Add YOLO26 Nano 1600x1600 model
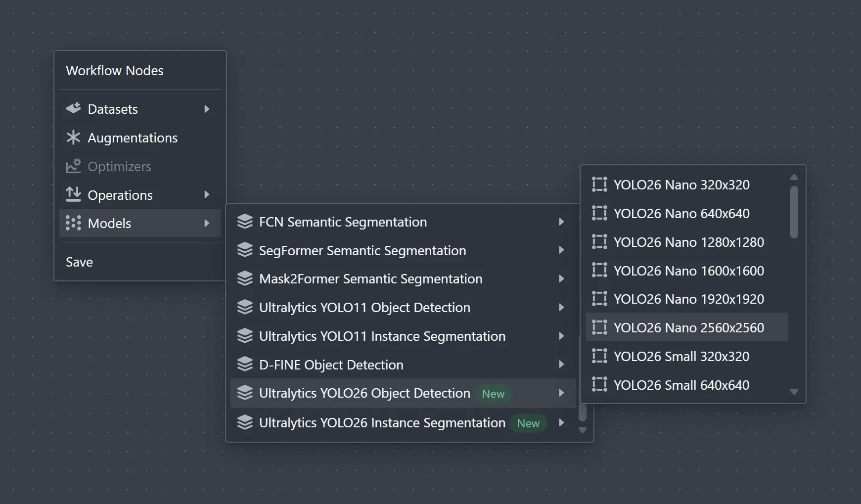 click(686, 270)
